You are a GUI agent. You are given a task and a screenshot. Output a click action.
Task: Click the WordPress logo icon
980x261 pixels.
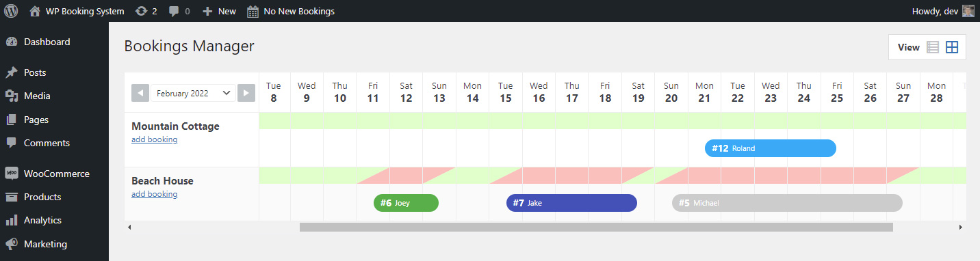tap(11, 11)
